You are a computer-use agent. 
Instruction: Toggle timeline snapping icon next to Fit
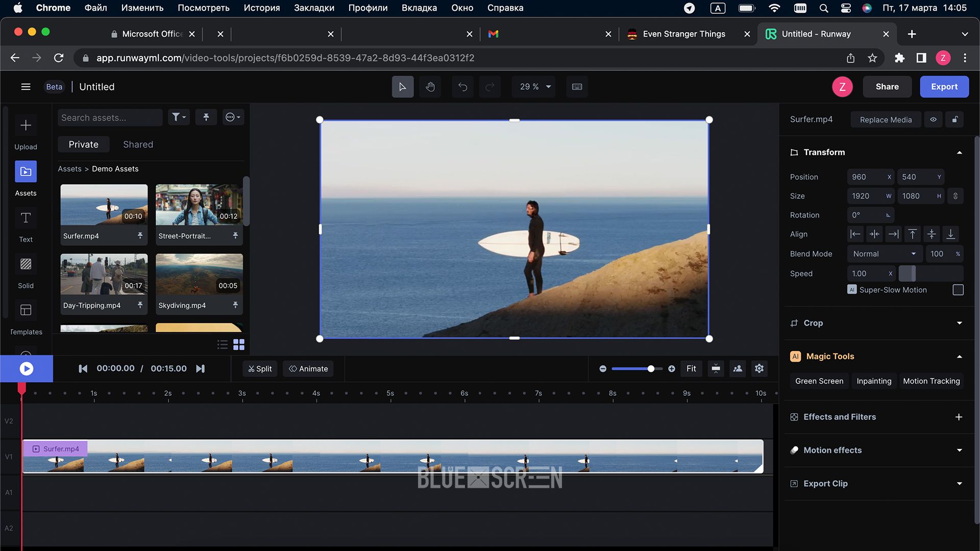(716, 368)
